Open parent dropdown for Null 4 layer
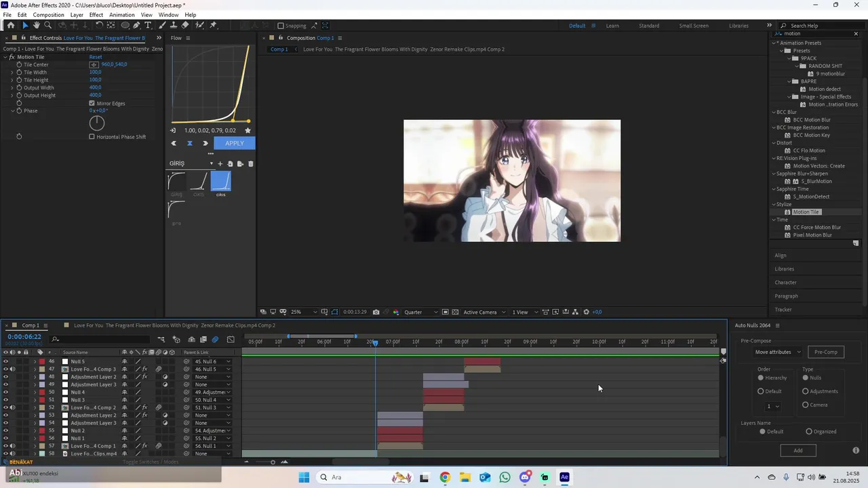The height and width of the screenshot is (488, 868). pos(211,392)
